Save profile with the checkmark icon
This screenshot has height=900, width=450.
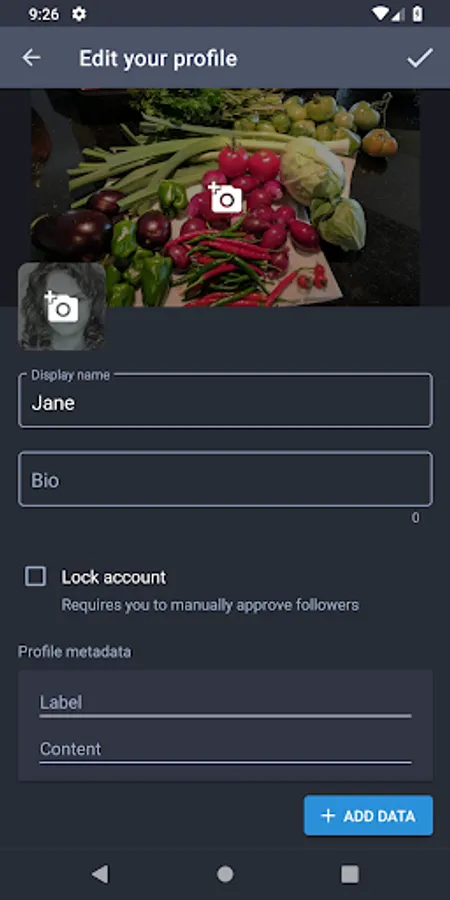420,58
